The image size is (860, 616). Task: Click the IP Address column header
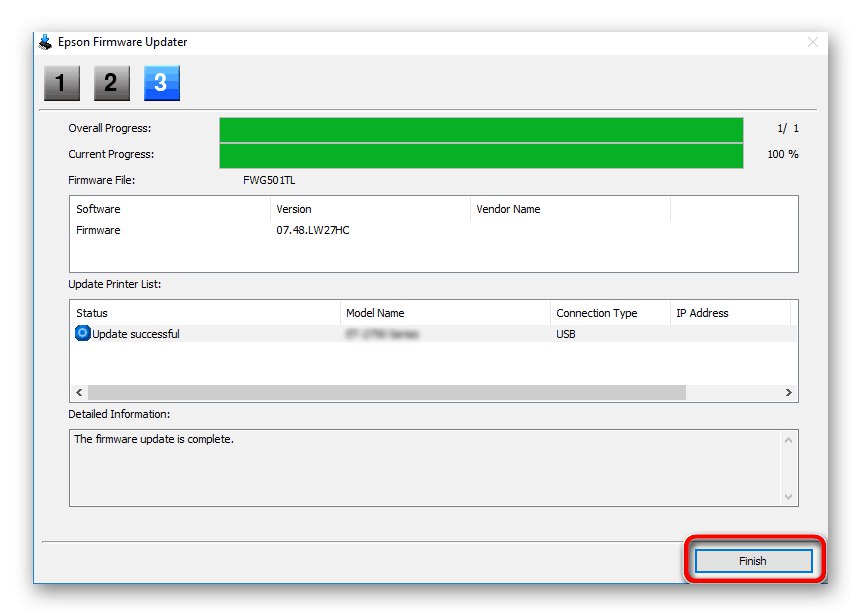730,313
